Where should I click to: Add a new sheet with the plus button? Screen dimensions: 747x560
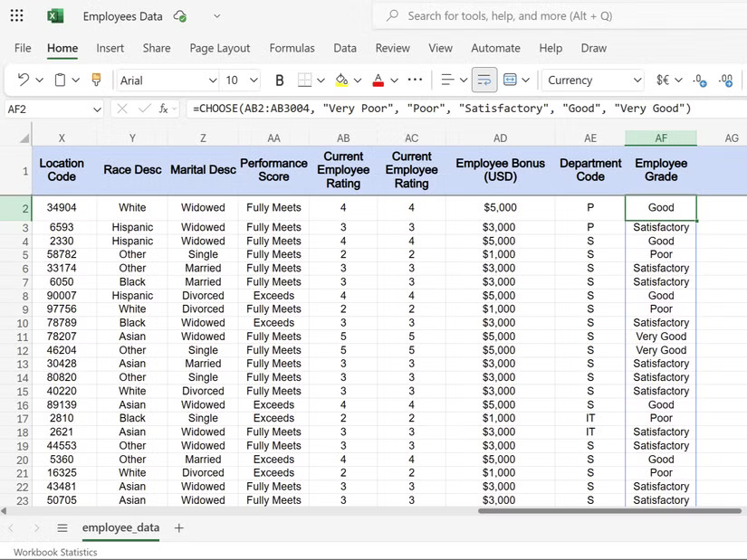[178, 527]
